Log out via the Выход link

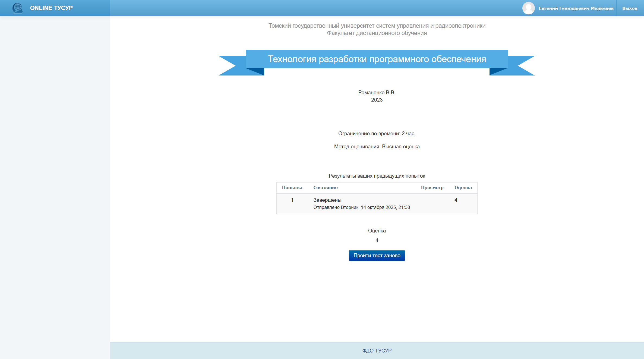630,8
